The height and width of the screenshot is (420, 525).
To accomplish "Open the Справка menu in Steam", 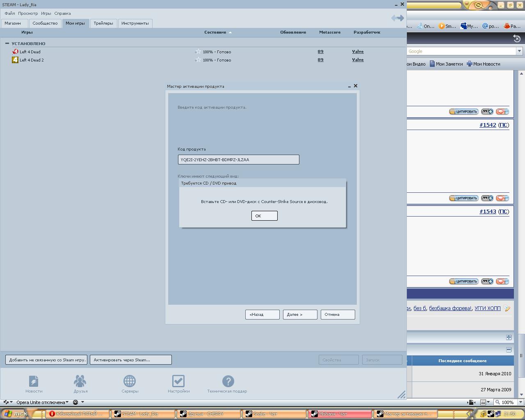I will 62,14.
